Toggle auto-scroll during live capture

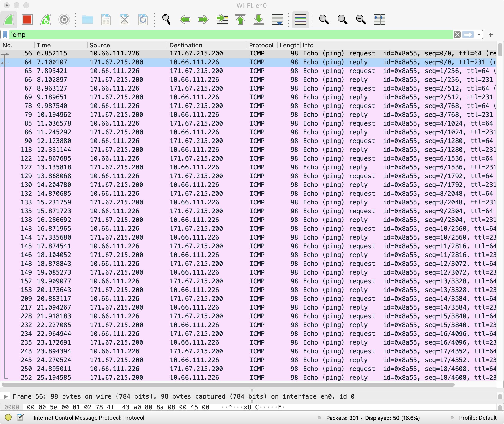tap(277, 19)
